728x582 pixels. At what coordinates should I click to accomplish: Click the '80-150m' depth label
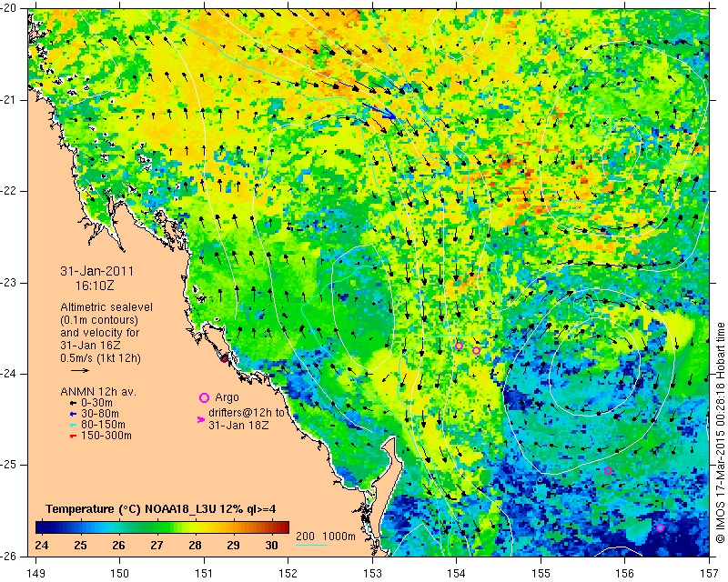(x=103, y=425)
